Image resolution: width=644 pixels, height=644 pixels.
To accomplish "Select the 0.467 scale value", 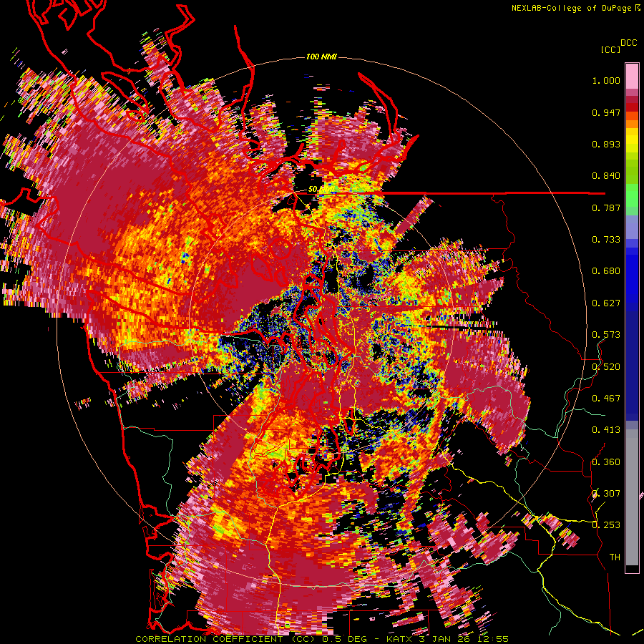I will 606,399.
